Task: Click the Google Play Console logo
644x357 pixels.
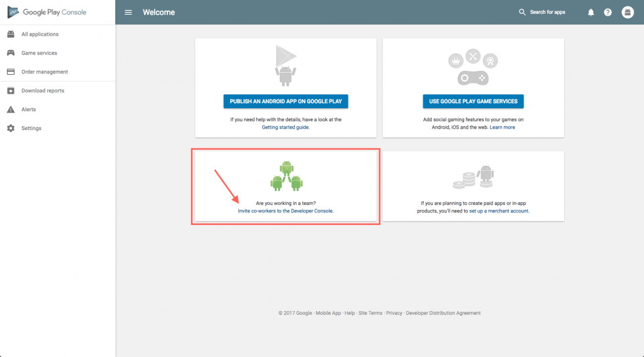Action: click(x=47, y=13)
